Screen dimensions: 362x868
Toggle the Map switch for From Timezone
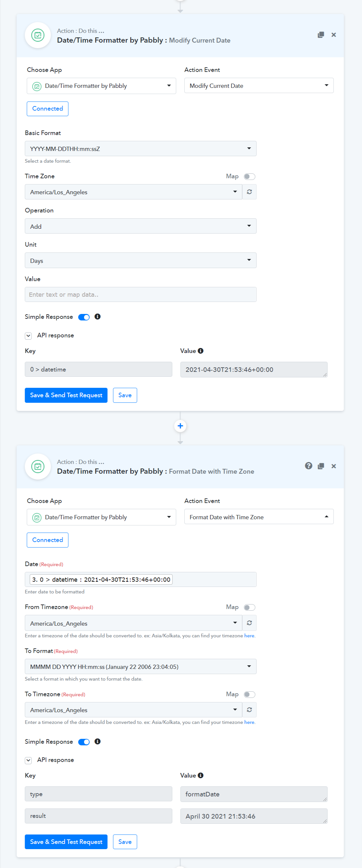[x=249, y=607]
